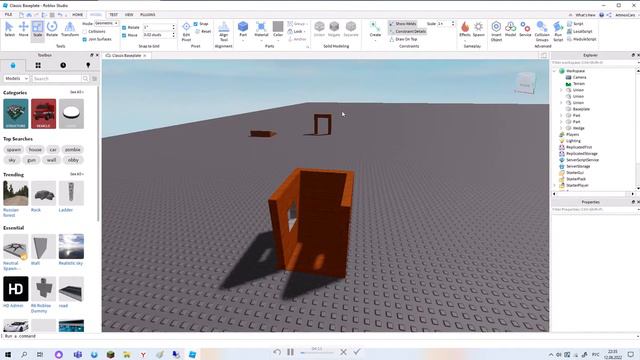
Task: Click the Toolbox search field
Action: (x=57, y=78)
